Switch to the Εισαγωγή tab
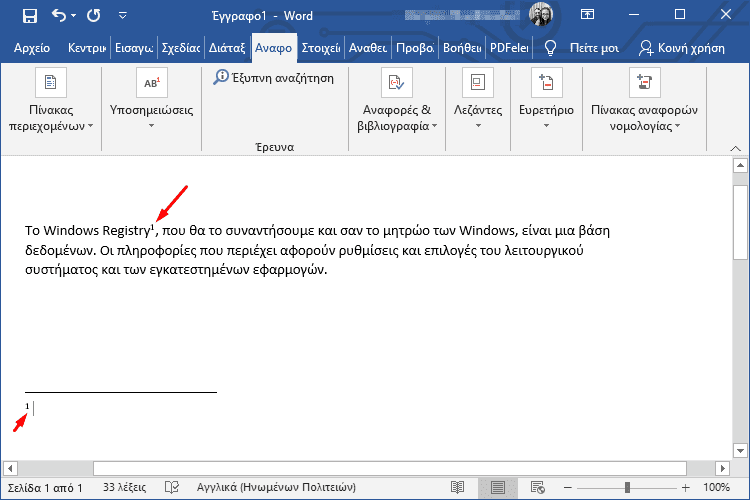Image resolution: width=750 pixels, height=500 pixels. point(134,48)
